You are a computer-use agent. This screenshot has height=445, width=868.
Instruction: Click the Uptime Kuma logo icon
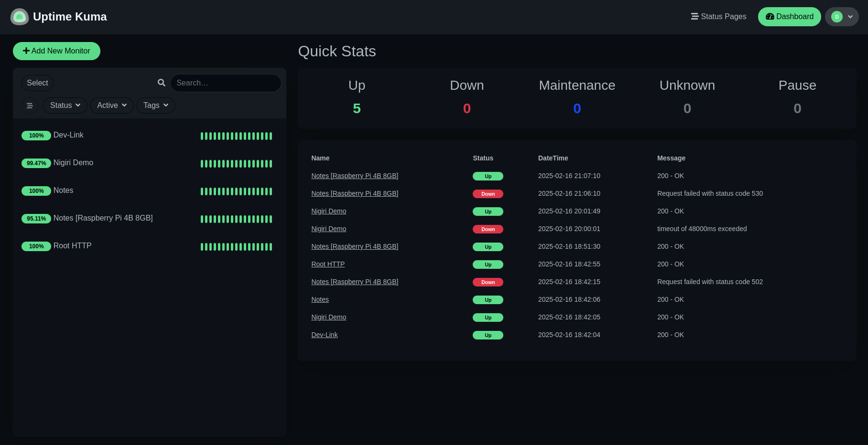(20, 17)
